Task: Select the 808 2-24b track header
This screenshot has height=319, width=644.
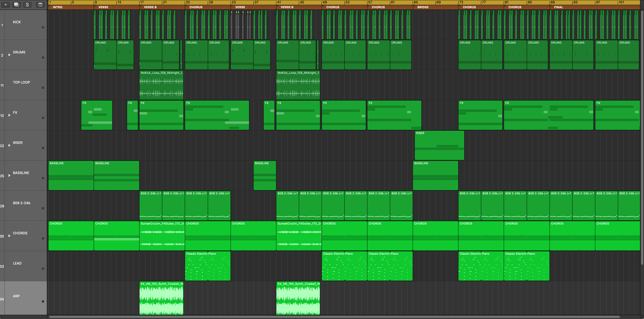Action: 24,206
